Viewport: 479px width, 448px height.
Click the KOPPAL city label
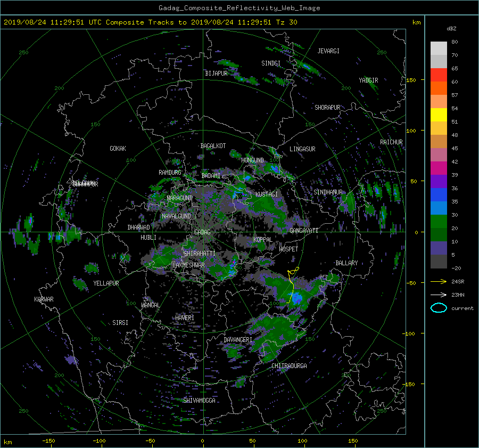[x=263, y=240]
